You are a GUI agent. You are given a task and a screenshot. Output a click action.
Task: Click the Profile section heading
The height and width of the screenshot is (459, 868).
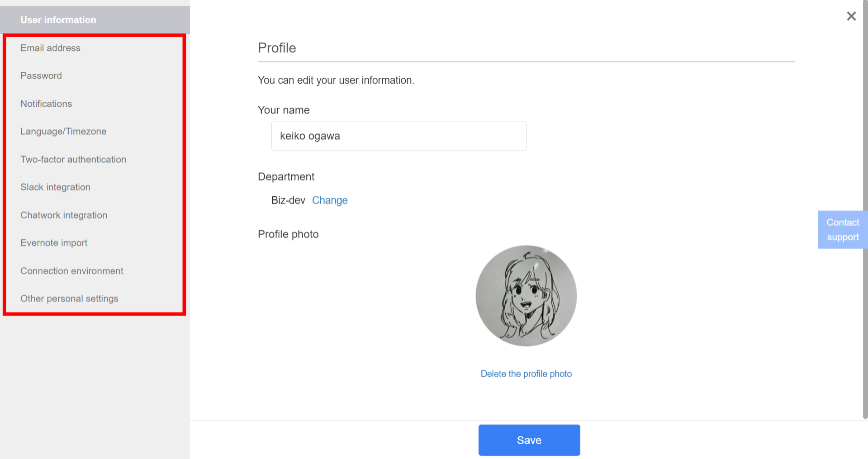click(x=276, y=47)
